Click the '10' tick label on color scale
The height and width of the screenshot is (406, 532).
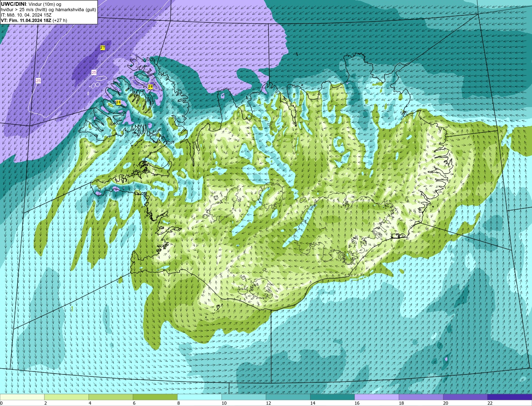coord(224,403)
